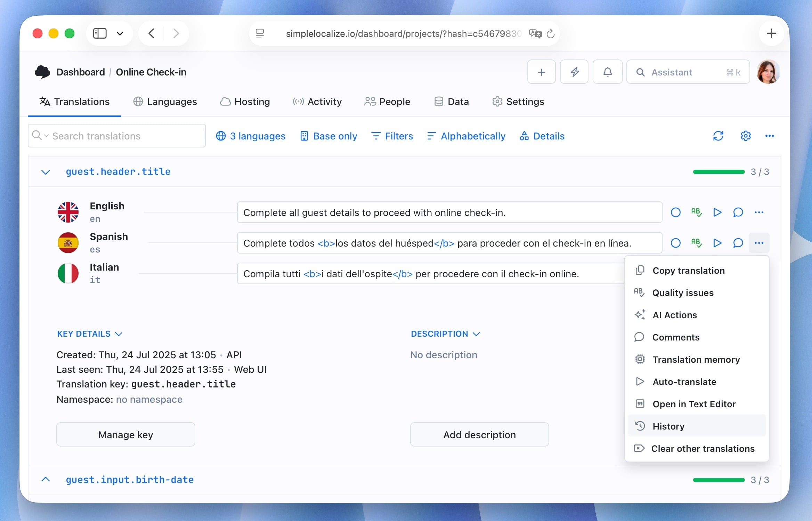Click the refresh translations icon
This screenshot has height=521, width=812.
(x=718, y=136)
